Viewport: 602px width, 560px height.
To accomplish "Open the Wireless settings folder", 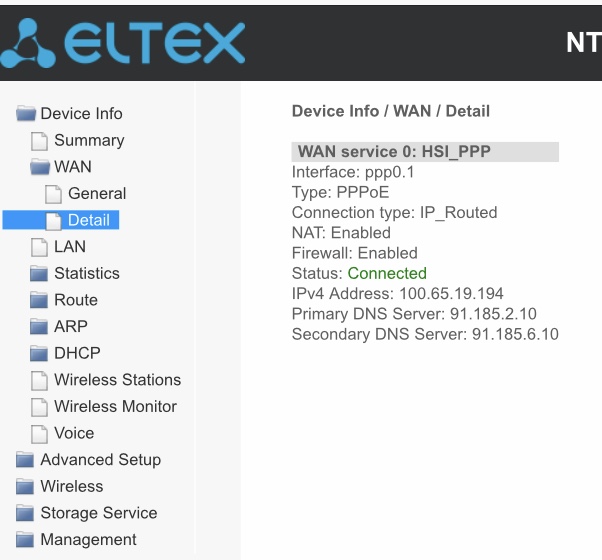I will click(72, 486).
